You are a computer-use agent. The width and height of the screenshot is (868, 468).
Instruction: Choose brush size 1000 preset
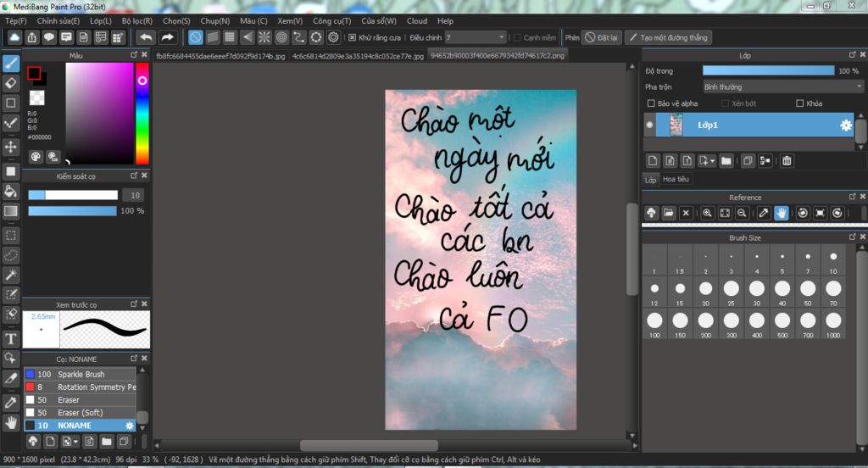pos(833,325)
